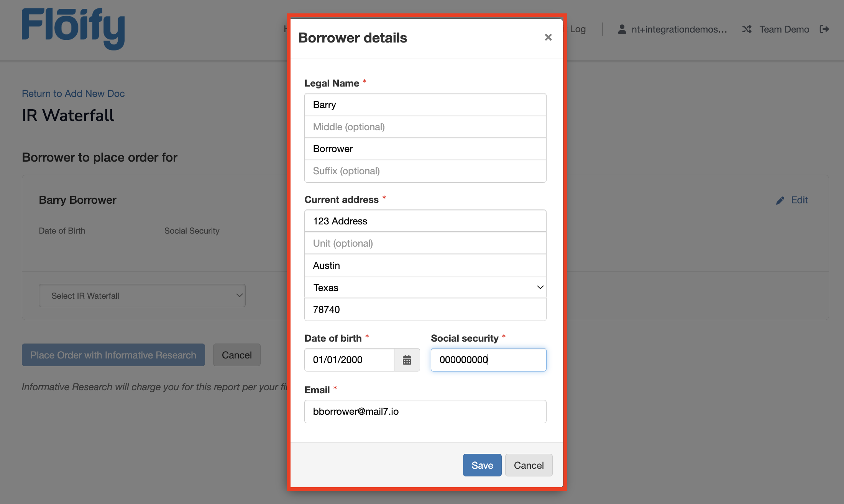Click the Email input field
Viewport: 844px width, 504px height.
click(425, 411)
